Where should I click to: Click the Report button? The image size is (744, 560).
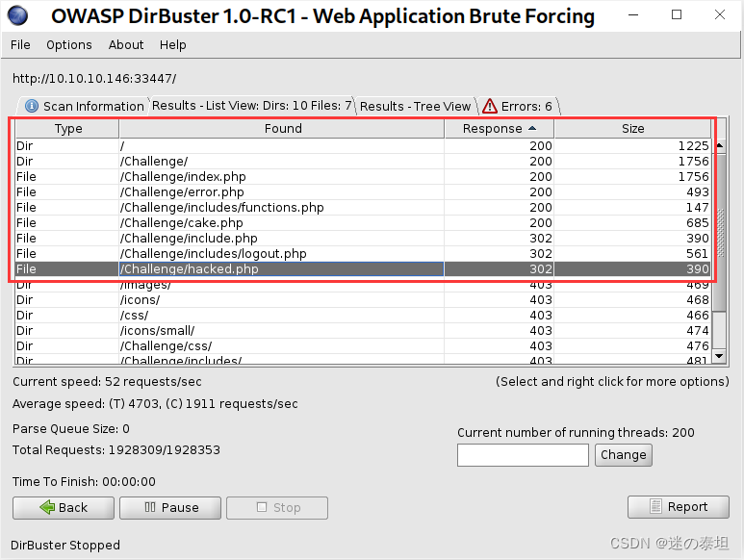pos(678,506)
